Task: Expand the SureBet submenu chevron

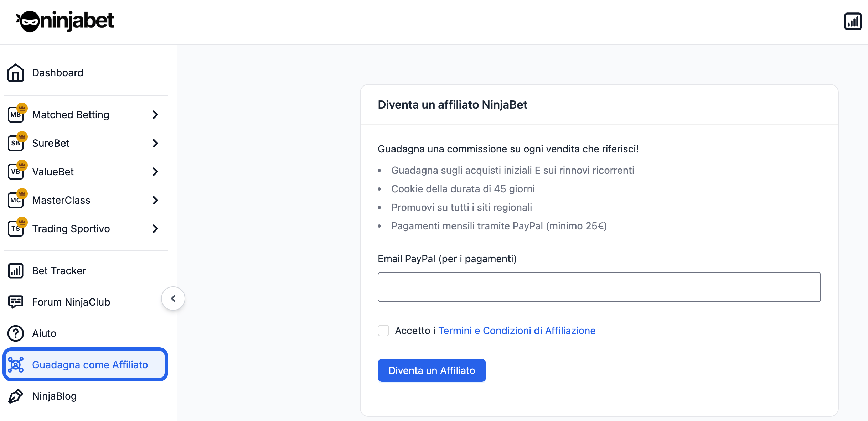Action: [x=155, y=143]
